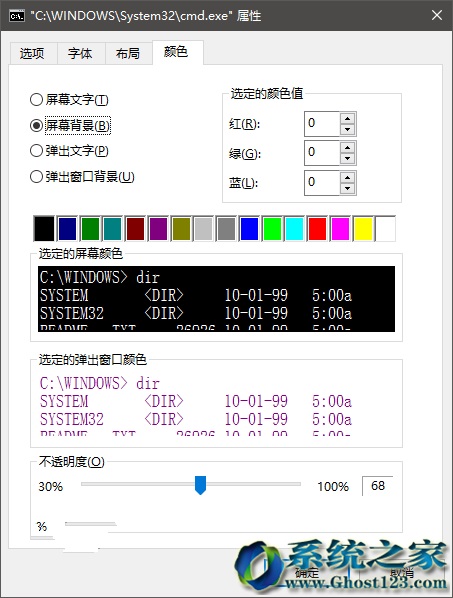
Task: Pick the dark blue color swatch
Action: 67,228
